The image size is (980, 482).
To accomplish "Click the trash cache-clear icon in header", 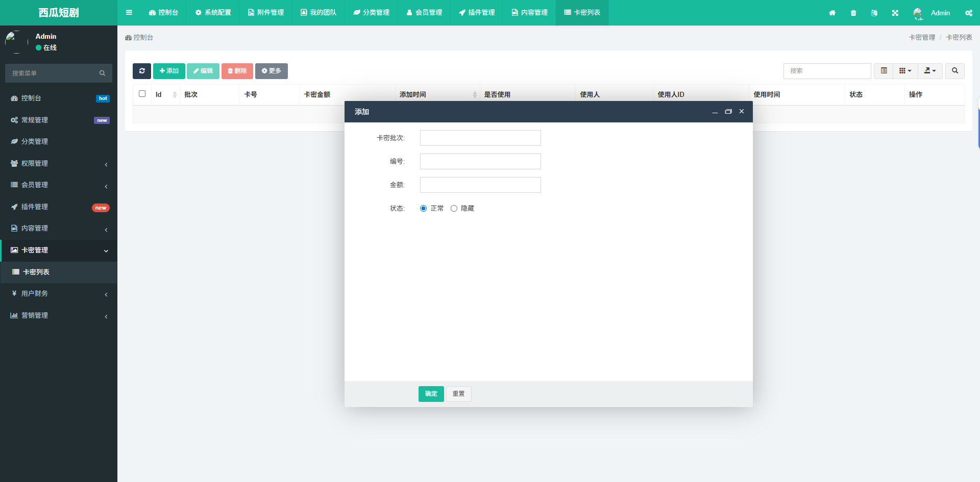I will pos(853,13).
